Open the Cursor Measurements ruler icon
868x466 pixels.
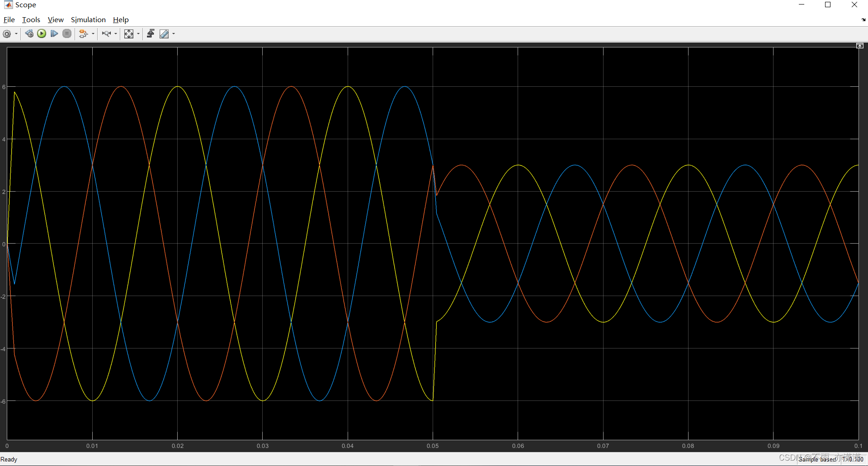coord(164,34)
